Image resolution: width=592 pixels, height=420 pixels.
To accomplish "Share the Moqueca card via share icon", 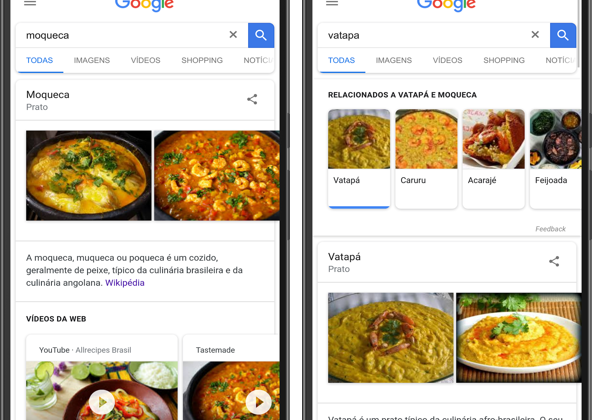I will pos(252,99).
